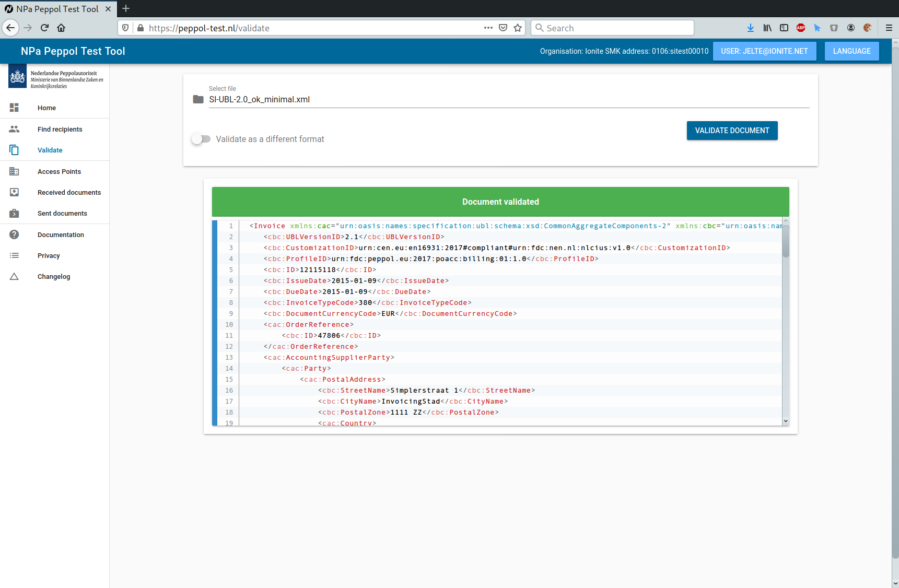Select the Validate menu item
Screen dimensions: 899x588
[x=54, y=150]
